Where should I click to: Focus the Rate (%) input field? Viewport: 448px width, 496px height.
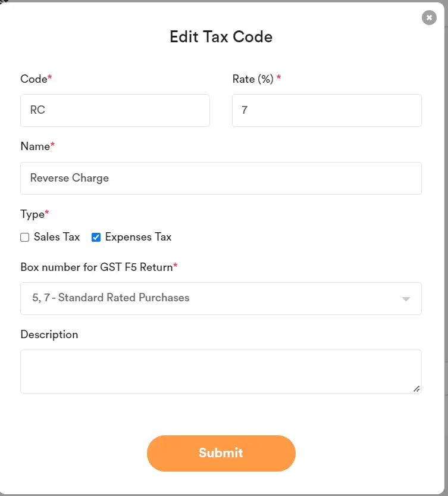pyautogui.click(x=327, y=111)
